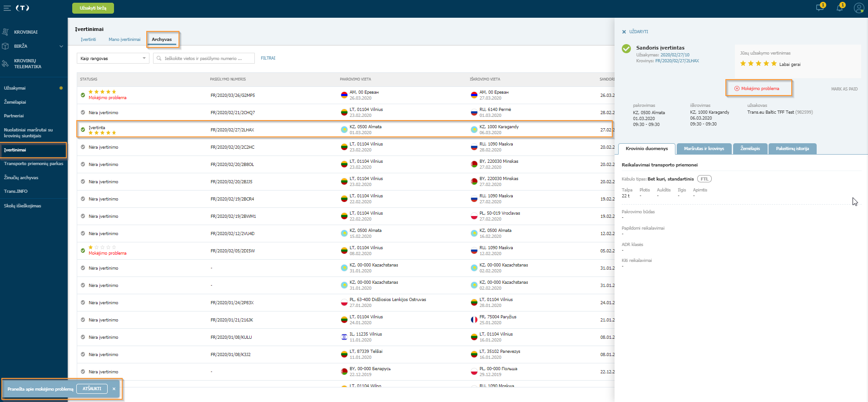
Task: Click the Israeli flag in the KULU row
Action: [344, 337]
